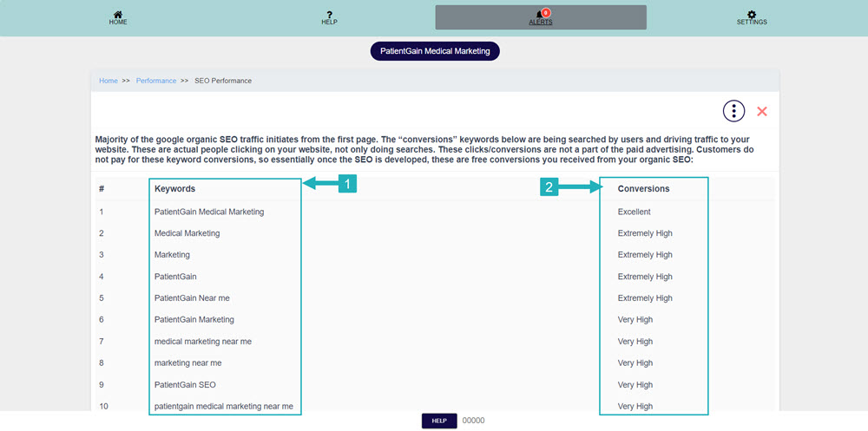Image resolution: width=868 pixels, height=431 pixels.
Task: Click the 'Excellent' conversion value
Action: point(635,212)
